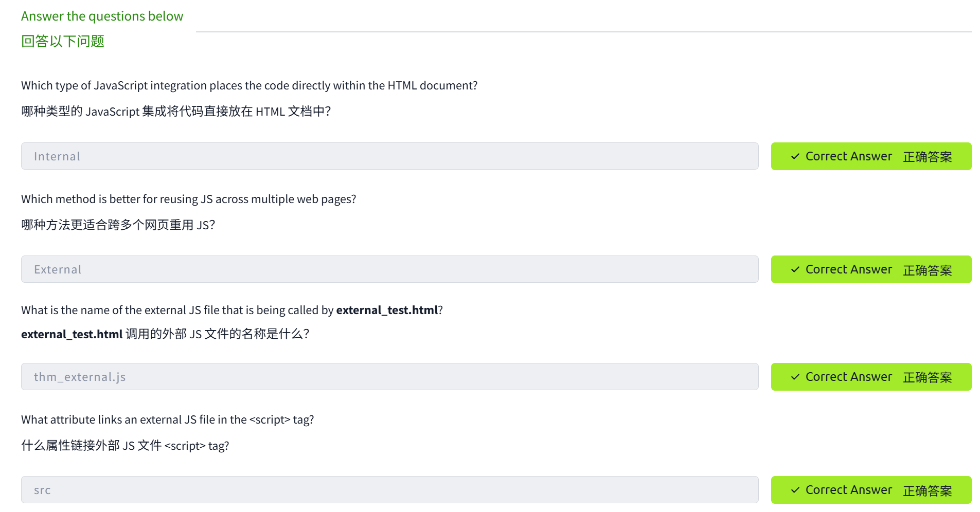Click the answer field containing 'Internal'
The width and height of the screenshot is (980, 512).
[389, 156]
